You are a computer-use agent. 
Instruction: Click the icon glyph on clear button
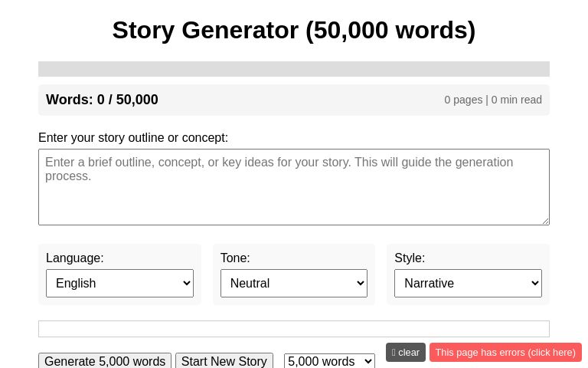394,353
